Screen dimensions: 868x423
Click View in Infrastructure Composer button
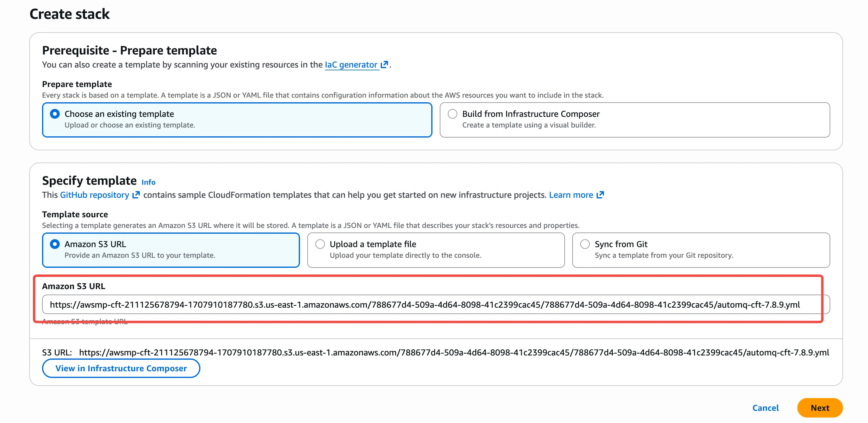click(x=121, y=368)
